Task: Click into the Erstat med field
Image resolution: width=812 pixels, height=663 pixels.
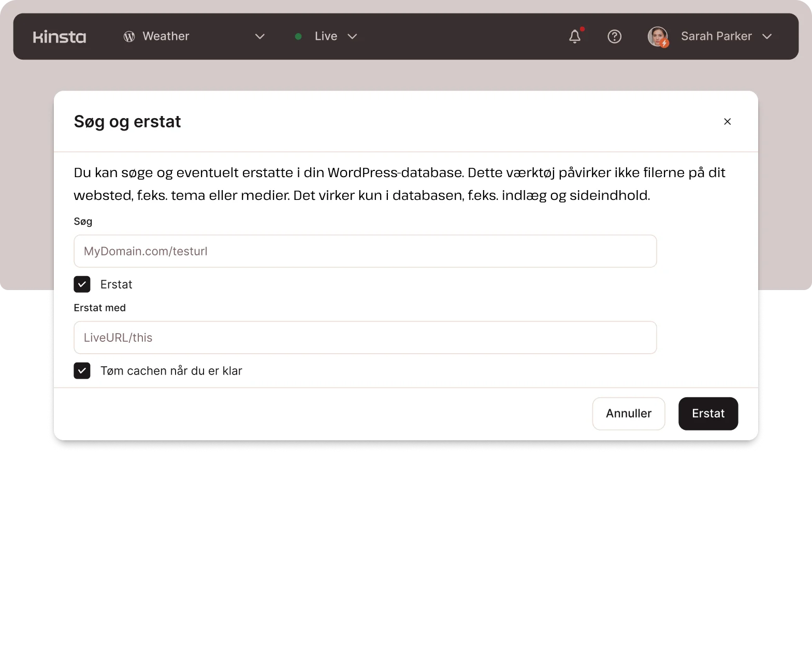Action: [x=365, y=338]
